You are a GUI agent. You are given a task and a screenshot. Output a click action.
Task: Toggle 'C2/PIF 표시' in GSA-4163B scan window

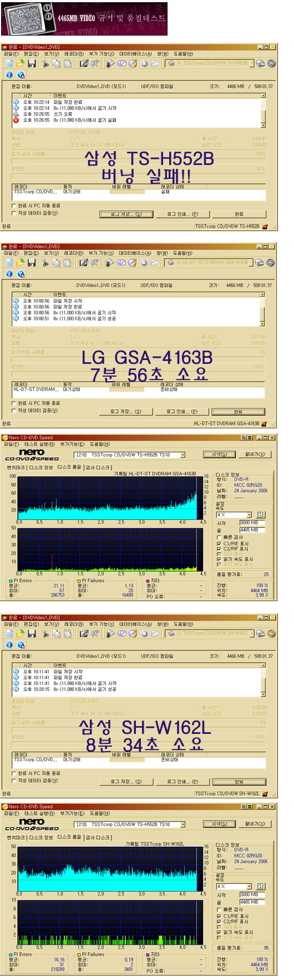click(x=219, y=549)
